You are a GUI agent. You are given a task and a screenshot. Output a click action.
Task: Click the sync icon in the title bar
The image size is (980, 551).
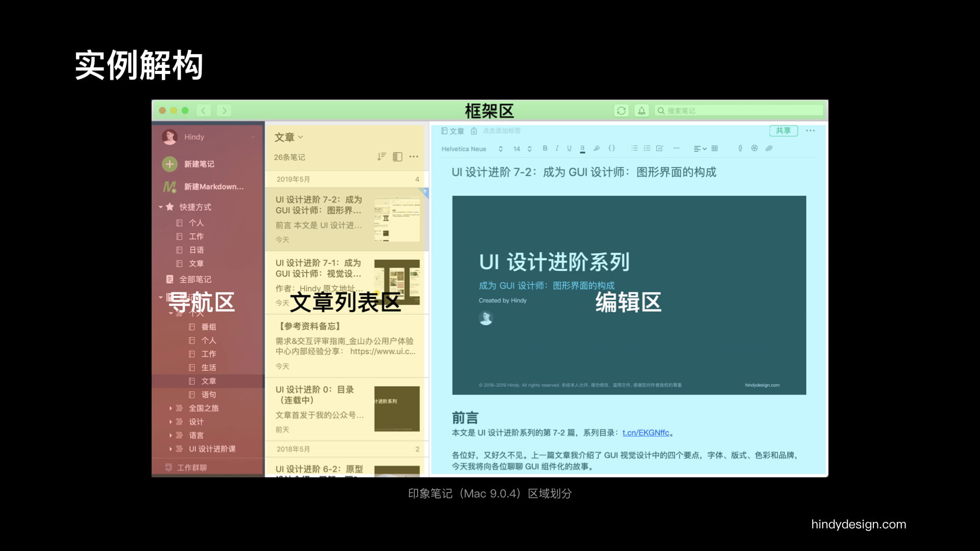[621, 111]
